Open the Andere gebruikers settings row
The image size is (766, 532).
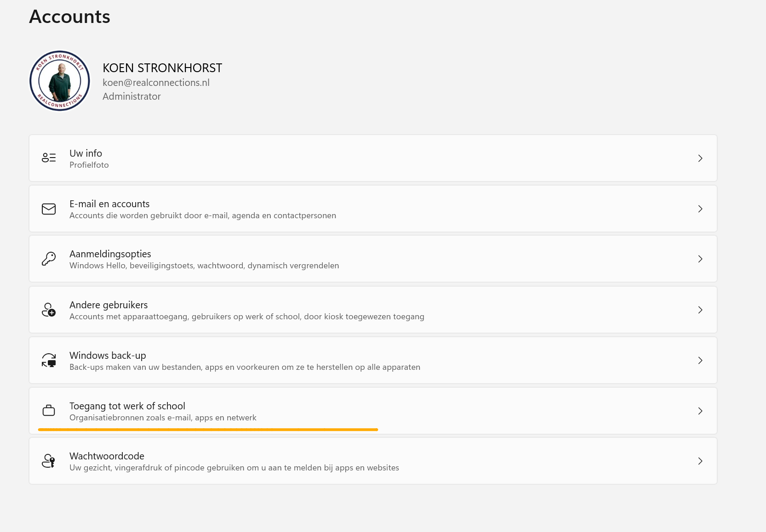373,310
